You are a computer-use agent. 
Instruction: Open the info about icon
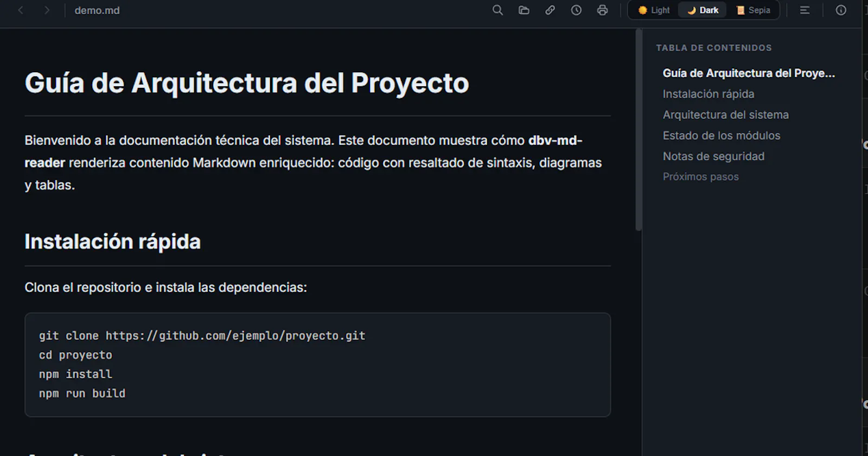(x=841, y=10)
